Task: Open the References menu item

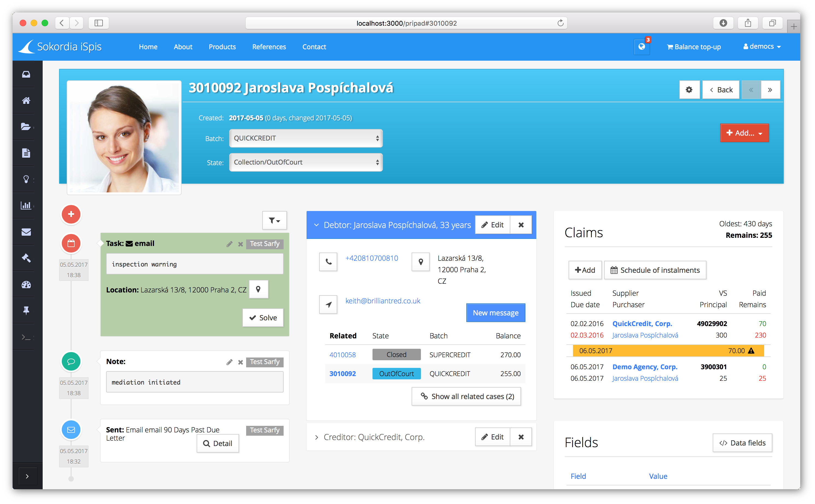Action: [269, 47]
